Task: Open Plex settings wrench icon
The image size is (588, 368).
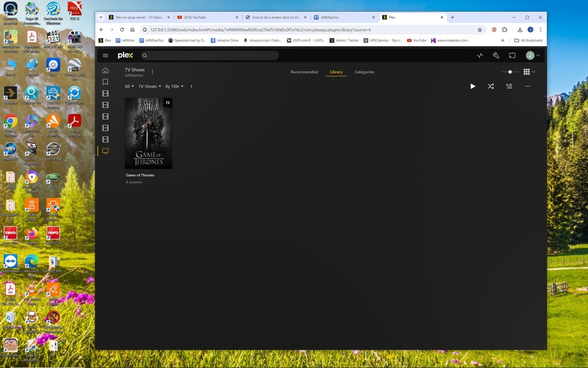Action: point(496,55)
